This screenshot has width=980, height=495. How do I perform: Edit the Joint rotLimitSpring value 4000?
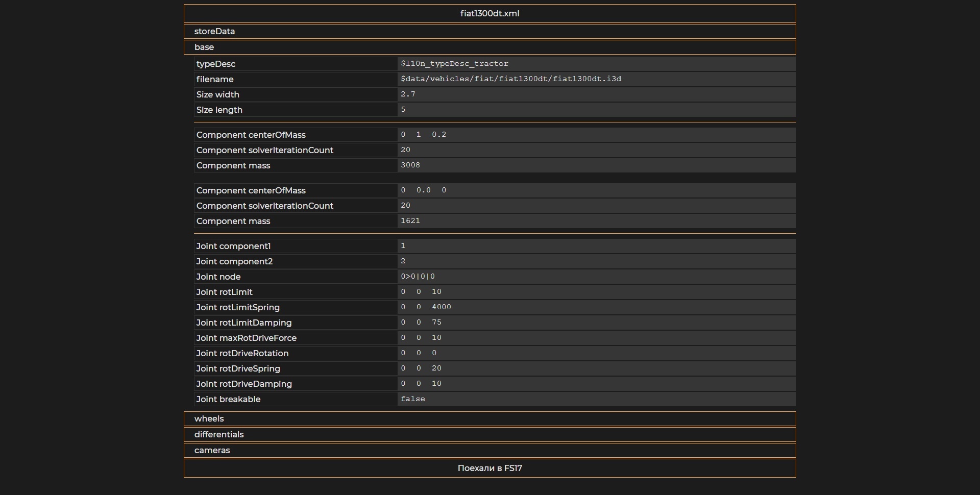click(x=597, y=307)
